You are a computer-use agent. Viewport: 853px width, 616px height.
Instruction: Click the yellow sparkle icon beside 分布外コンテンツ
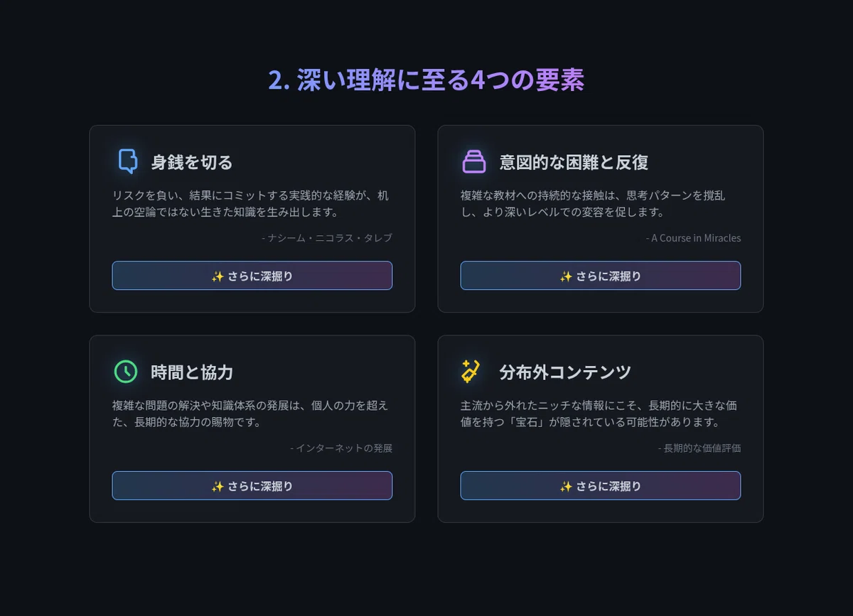click(x=471, y=371)
